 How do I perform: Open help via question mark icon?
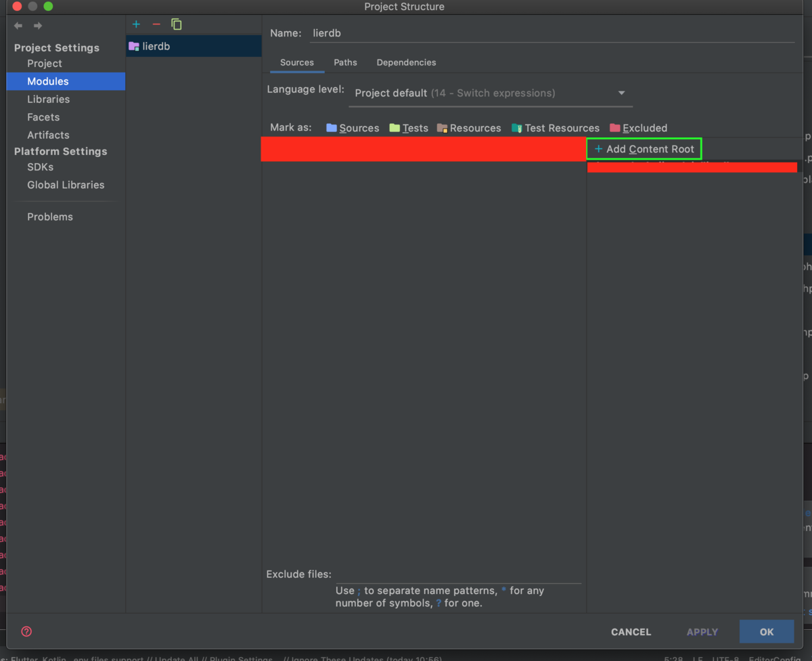(26, 631)
